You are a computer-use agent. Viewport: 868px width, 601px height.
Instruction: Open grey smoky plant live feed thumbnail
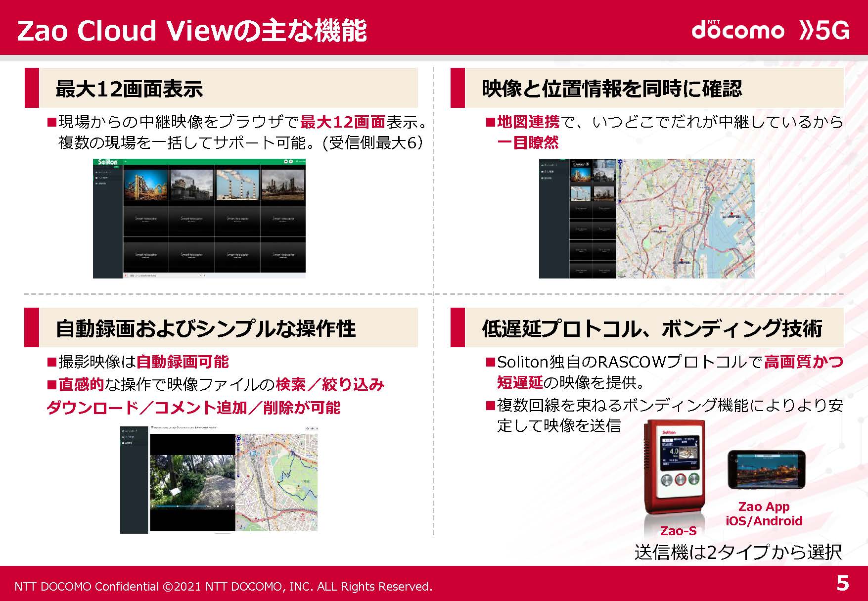coord(192,185)
